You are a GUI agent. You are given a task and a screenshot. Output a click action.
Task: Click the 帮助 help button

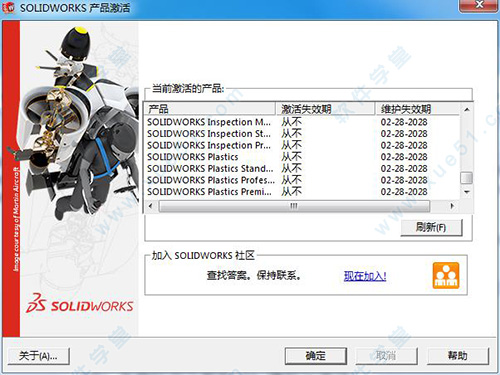click(458, 356)
